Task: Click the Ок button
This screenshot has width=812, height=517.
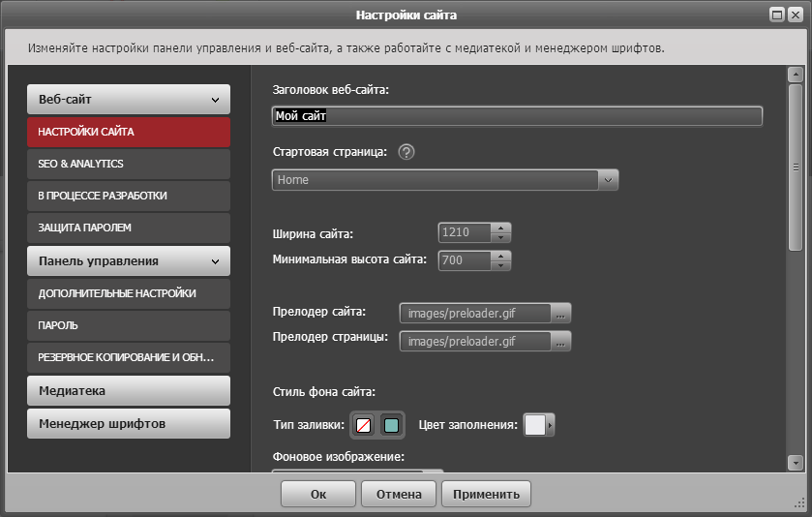Action: click(318, 494)
